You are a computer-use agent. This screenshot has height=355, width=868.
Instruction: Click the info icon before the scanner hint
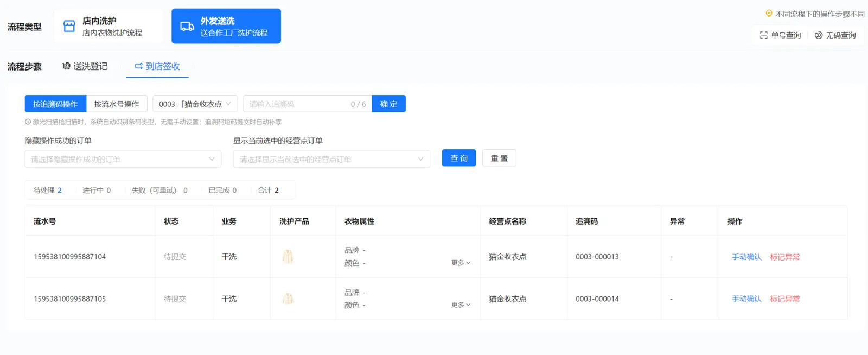pos(28,122)
